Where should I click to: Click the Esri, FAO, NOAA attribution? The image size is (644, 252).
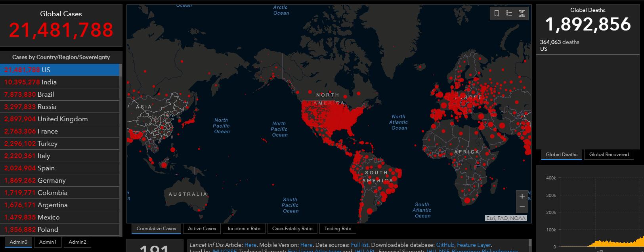click(506, 218)
